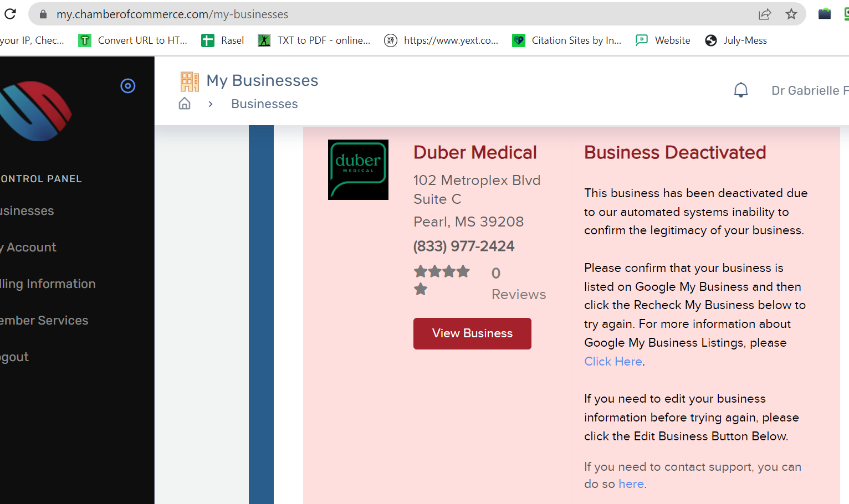The width and height of the screenshot is (849, 504).
Task: Toggle the sidebar circle icon
Action: pyautogui.click(x=128, y=86)
